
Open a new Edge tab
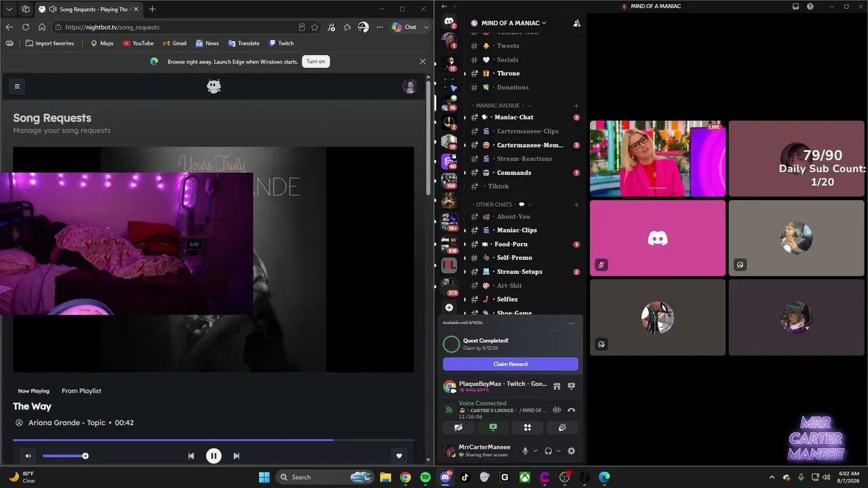pyautogui.click(x=152, y=9)
